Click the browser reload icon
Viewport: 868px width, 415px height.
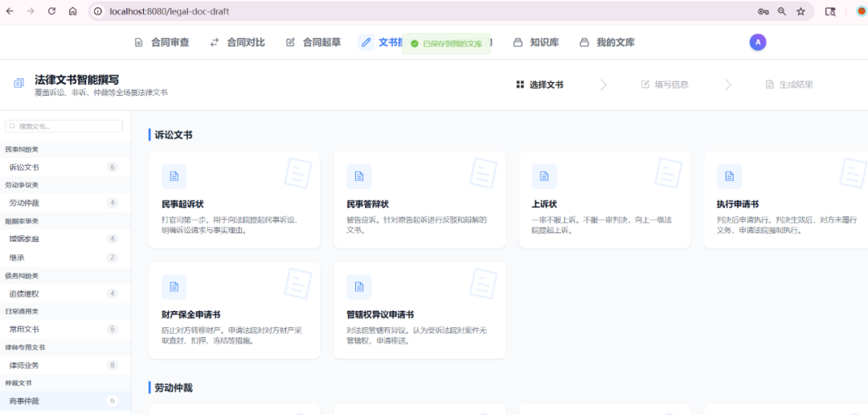[x=52, y=11]
